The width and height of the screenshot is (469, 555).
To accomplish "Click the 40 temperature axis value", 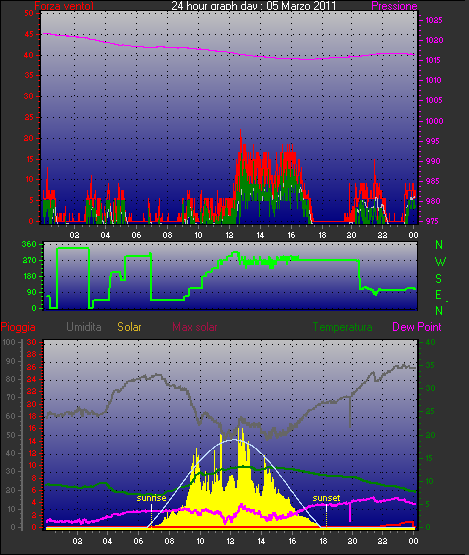I will pos(430,342).
